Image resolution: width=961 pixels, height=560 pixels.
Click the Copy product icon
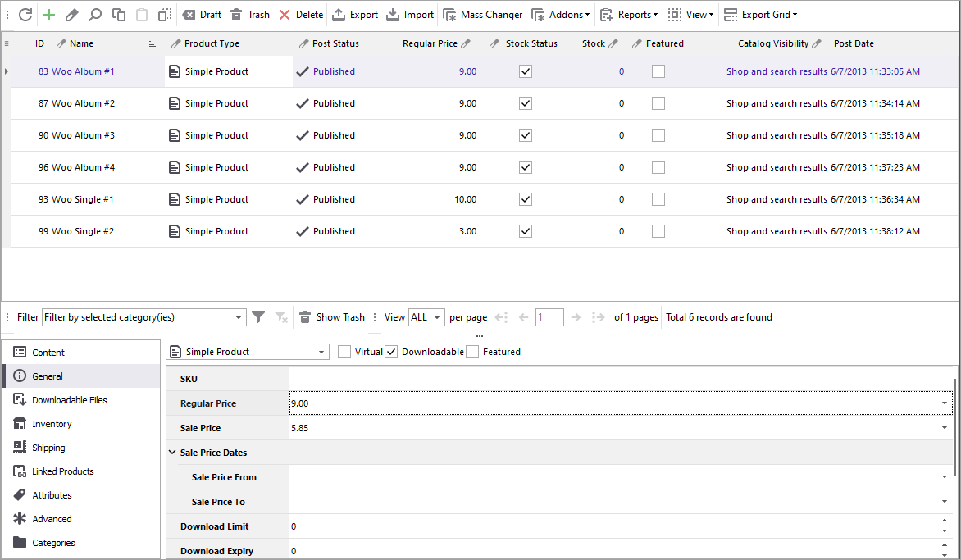[x=119, y=15]
